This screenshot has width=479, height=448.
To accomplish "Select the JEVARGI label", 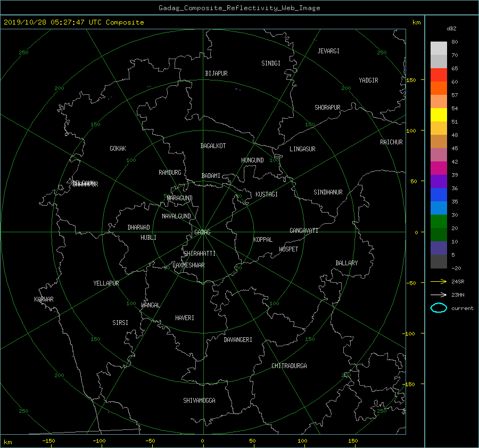I will (x=328, y=51).
